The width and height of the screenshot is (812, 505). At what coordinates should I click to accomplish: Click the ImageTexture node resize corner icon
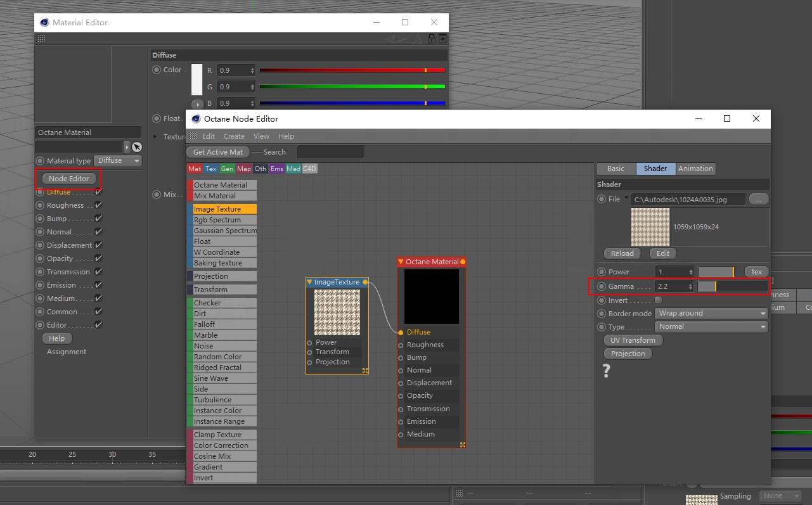pos(365,371)
